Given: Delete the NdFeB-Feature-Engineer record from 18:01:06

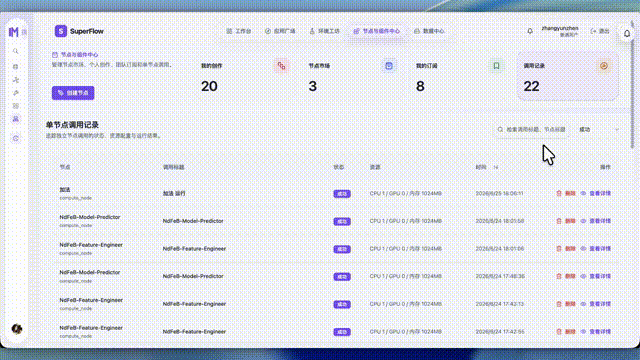Looking at the screenshot, I should tap(566, 249).
